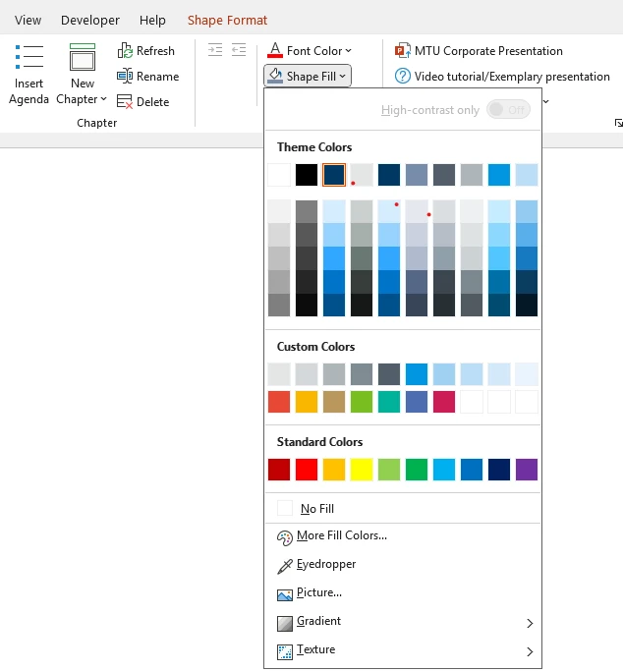The image size is (623, 672).
Task: Click the New Chapter slide icon
Action: [x=83, y=57]
